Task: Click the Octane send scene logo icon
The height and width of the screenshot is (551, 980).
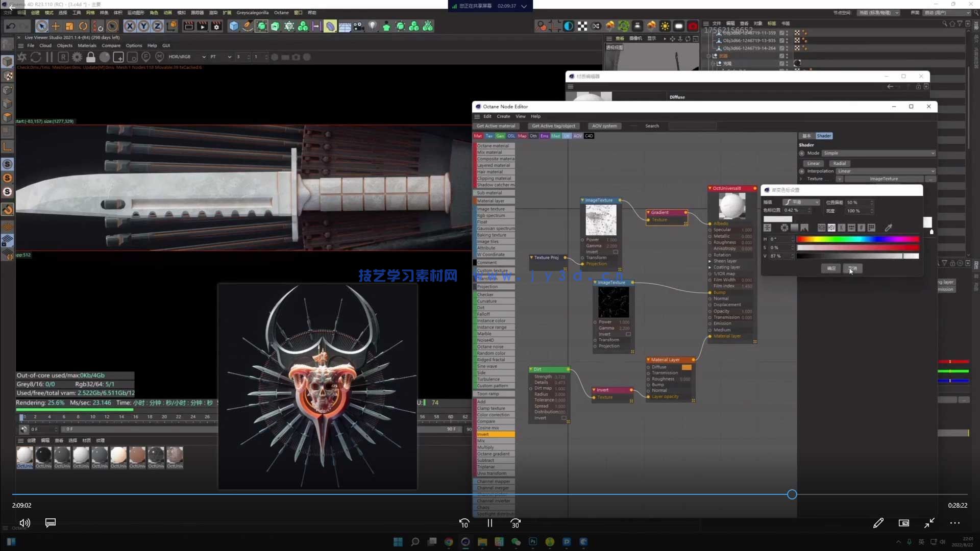Action: coord(22,57)
